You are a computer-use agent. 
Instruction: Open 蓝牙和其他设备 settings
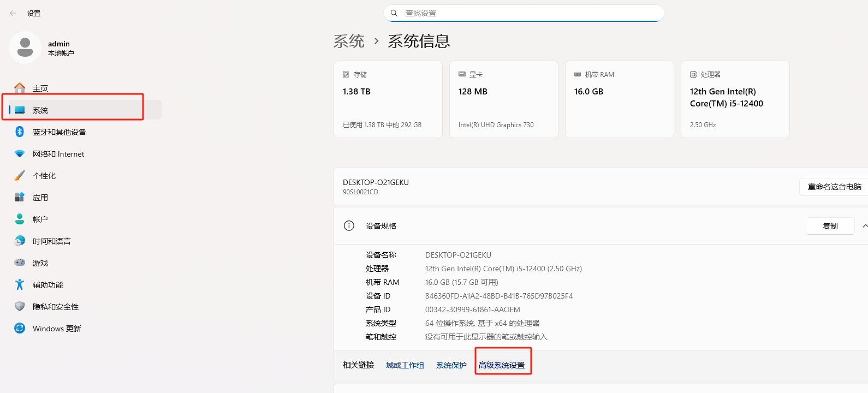[85, 132]
